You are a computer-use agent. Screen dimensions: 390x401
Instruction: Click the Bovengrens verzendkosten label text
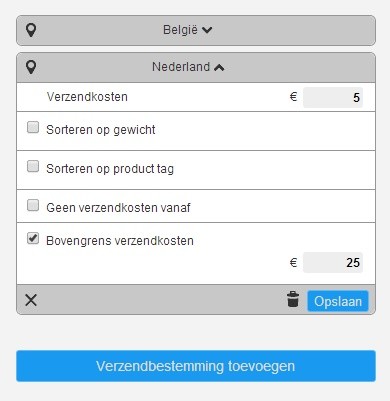(x=120, y=241)
